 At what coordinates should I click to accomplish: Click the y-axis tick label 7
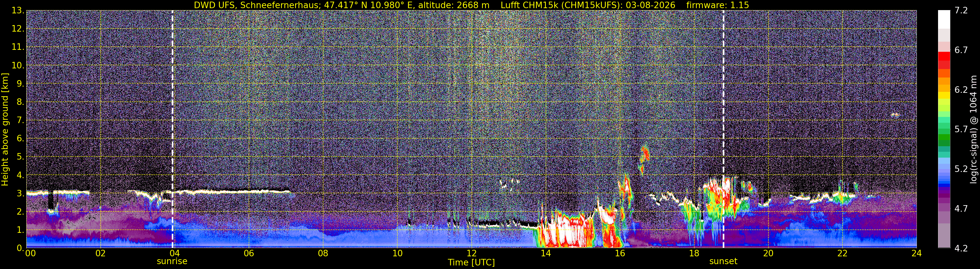click(x=20, y=120)
